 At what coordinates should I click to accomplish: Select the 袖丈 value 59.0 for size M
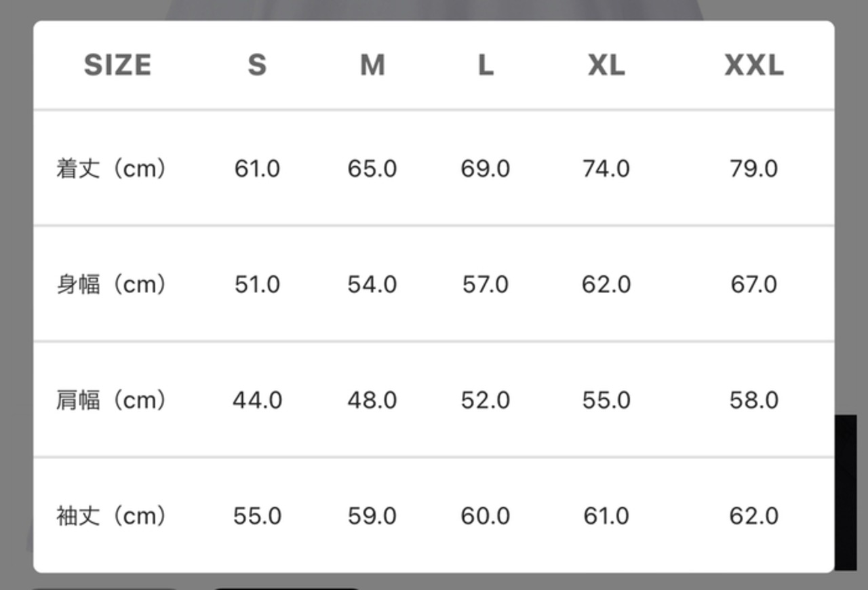click(372, 516)
